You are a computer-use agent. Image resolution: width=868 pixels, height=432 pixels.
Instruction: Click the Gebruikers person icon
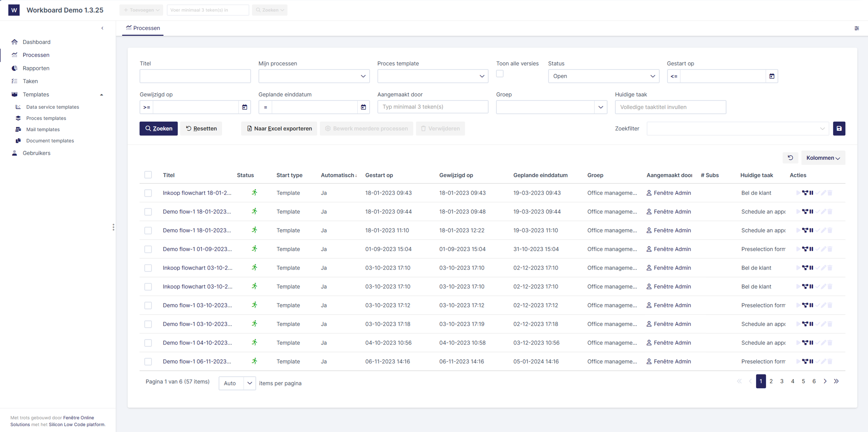[x=14, y=153]
